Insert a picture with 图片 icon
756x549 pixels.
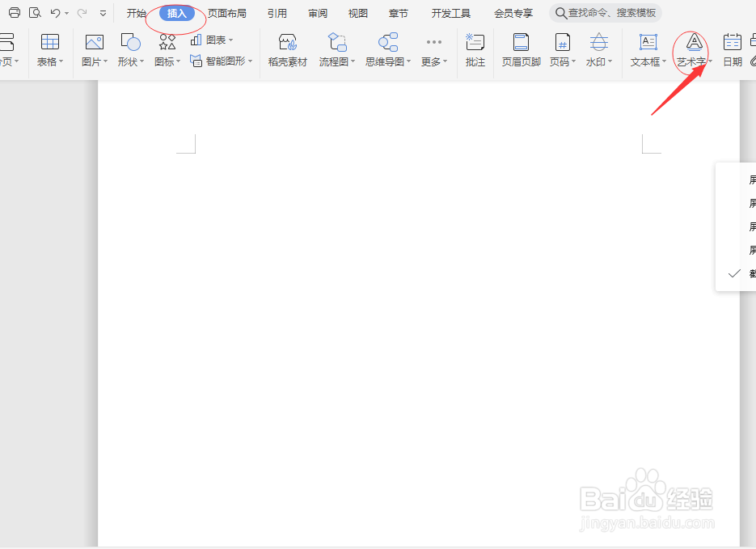pyautogui.click(x=94, y=42)
